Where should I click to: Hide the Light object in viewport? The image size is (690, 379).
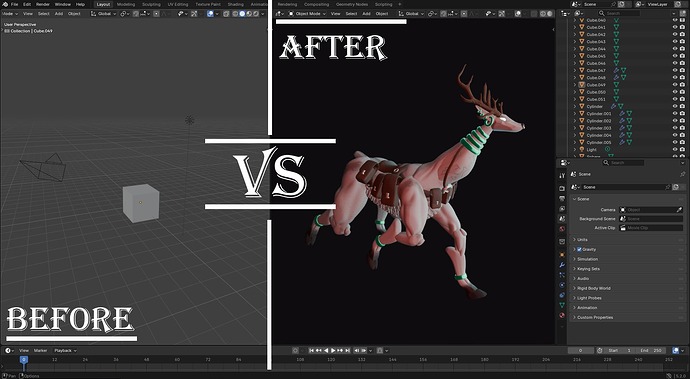675,149
